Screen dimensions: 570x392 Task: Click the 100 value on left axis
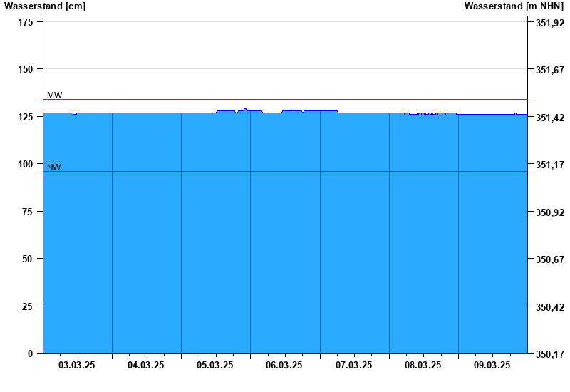[26, 165]
